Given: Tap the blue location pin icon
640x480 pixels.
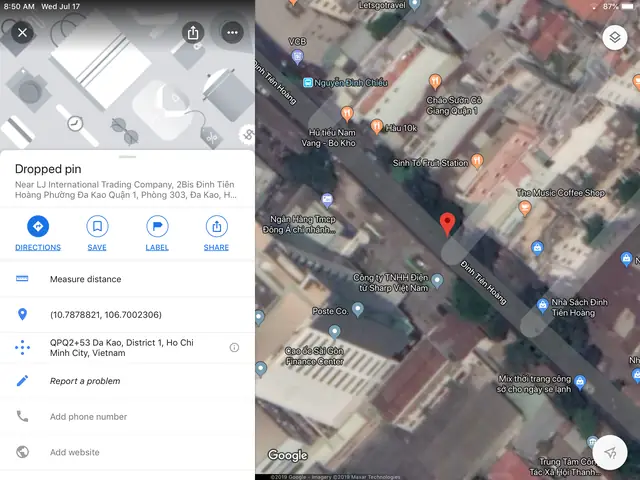Looking at the screenshot, I should click(x=22, y=314).
